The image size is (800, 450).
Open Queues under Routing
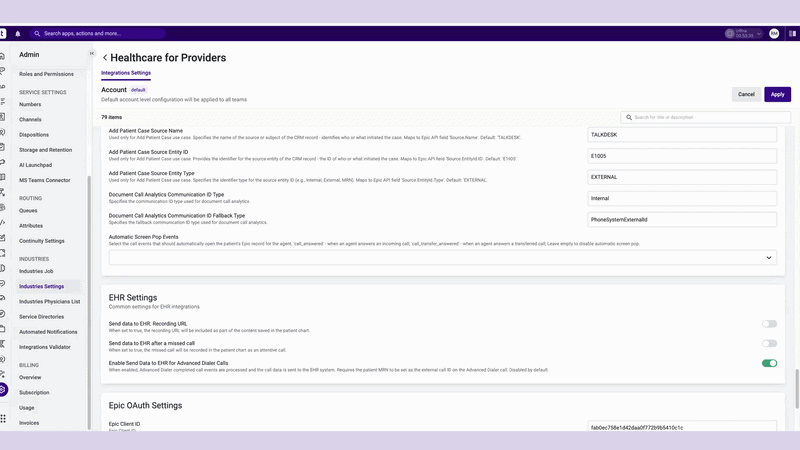click(x=28, y=210)
